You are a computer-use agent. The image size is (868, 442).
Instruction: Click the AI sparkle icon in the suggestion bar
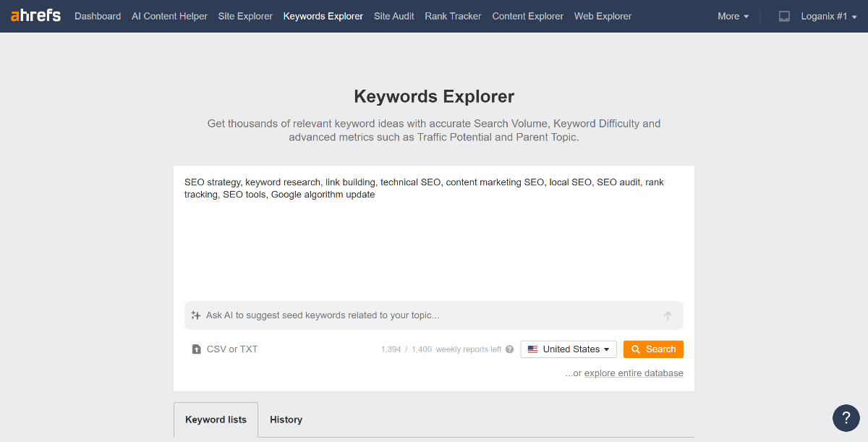[196, 315]
